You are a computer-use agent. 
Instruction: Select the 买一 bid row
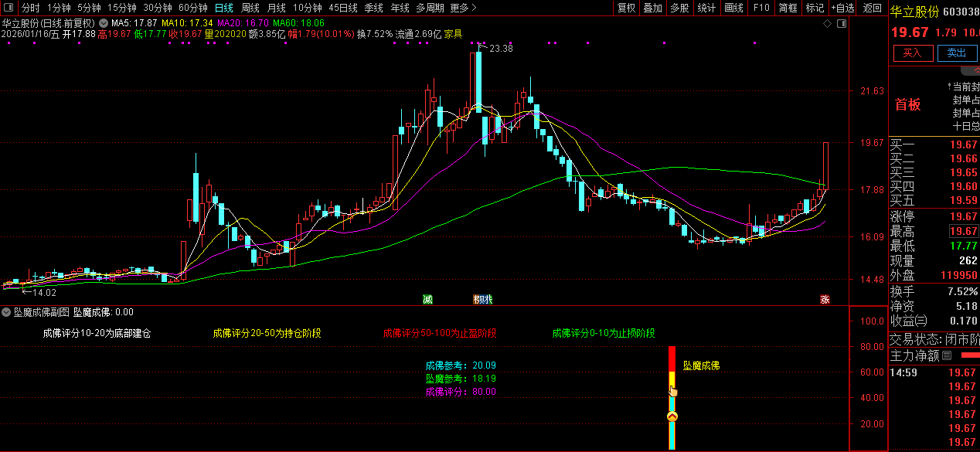click(934, 144)
